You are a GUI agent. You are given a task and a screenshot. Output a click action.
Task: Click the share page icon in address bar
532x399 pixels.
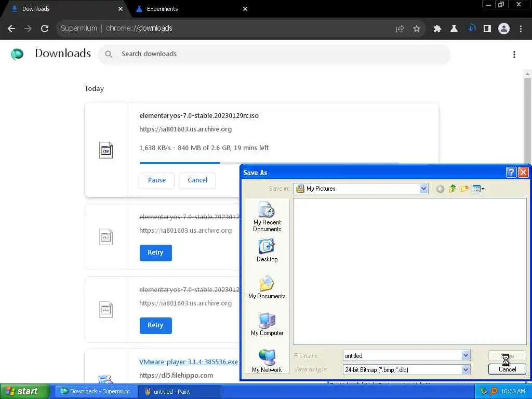(x=400, y=29)
